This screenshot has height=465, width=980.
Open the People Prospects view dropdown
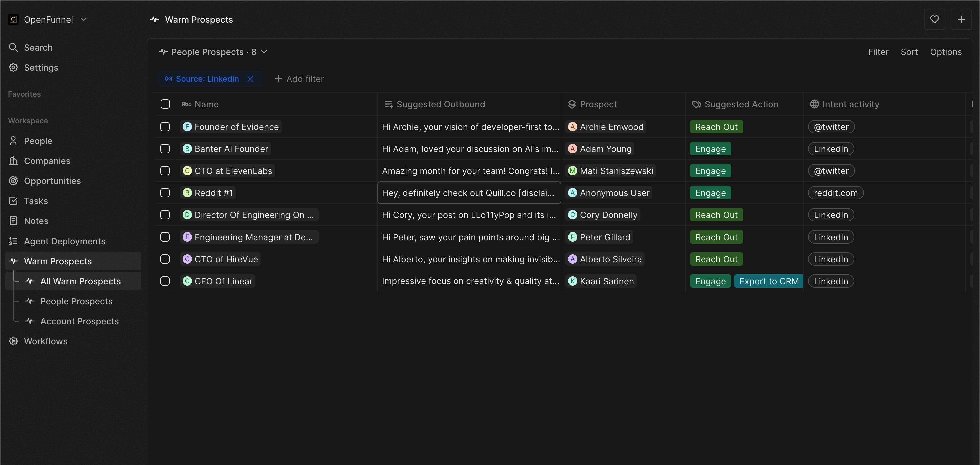213,52
